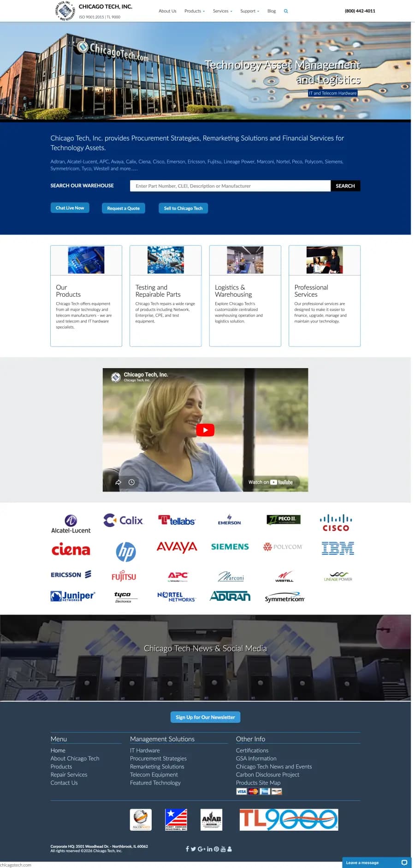Viewport: 415px width, 868px height.
Task: Click the Chicago Tech circular logo in header
Action: click(x=65, y=11)
